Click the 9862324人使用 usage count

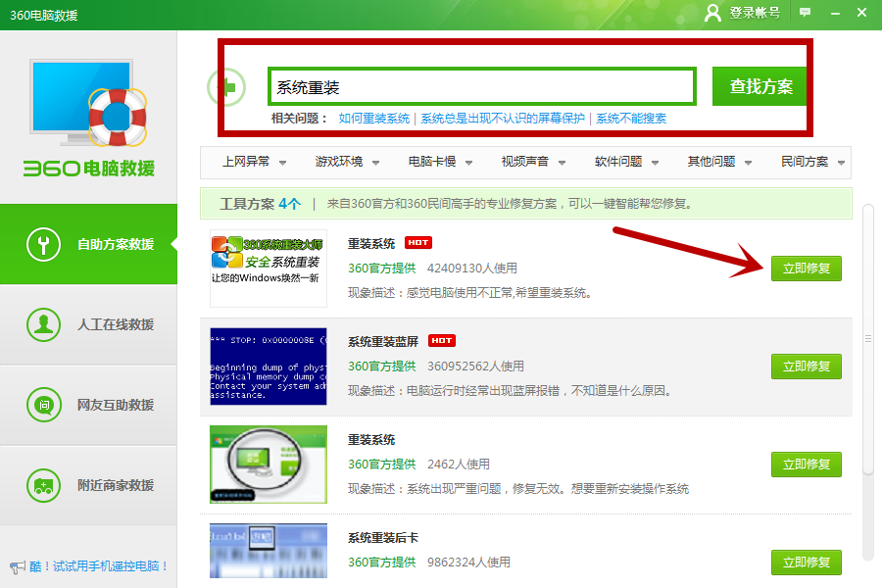click(468, 563)
